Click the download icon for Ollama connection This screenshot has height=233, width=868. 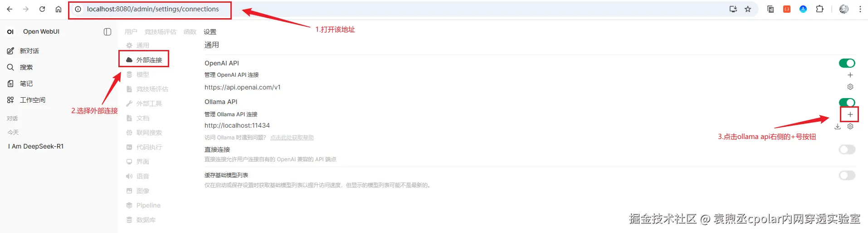point(838,126)
